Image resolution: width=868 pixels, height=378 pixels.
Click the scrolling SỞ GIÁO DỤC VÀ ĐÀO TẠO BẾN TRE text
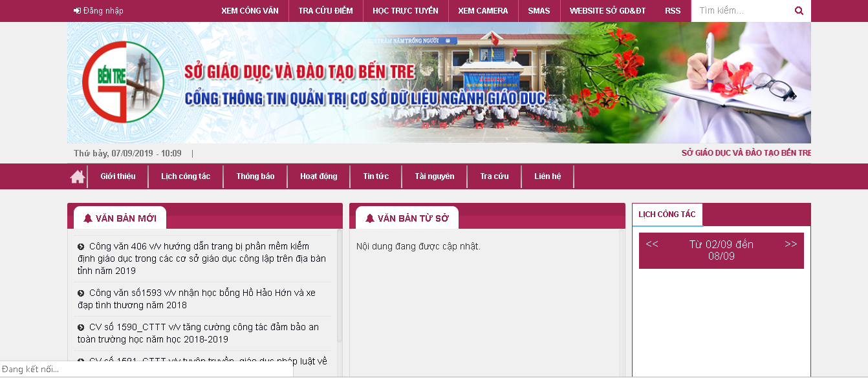coord(746,153)
